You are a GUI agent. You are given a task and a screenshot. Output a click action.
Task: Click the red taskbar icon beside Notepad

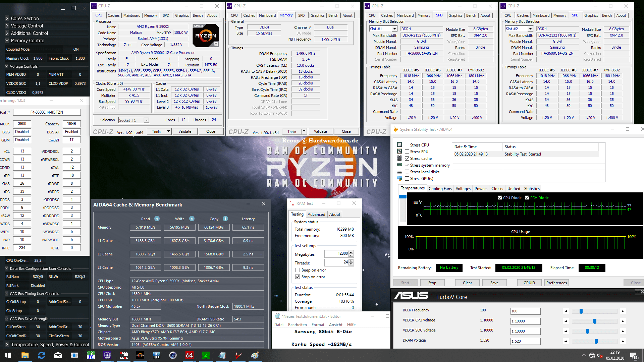[239, 355]
